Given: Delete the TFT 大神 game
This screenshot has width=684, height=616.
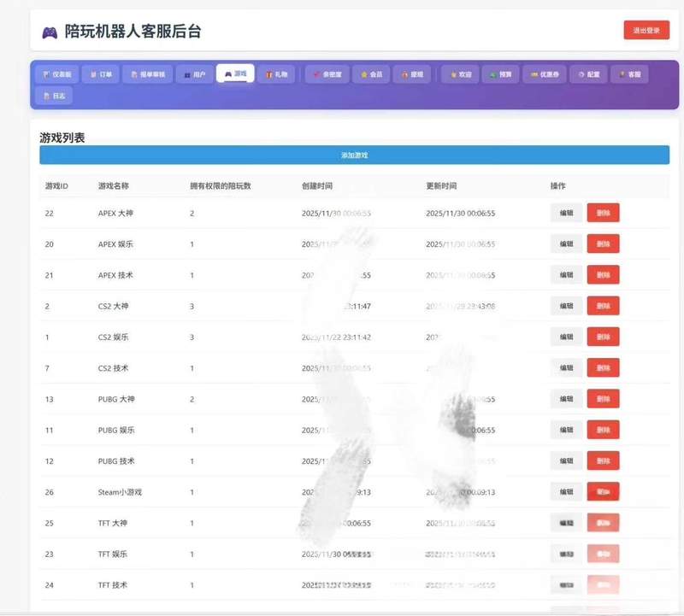Looking at the screenshot, I should tap(603, 522).
